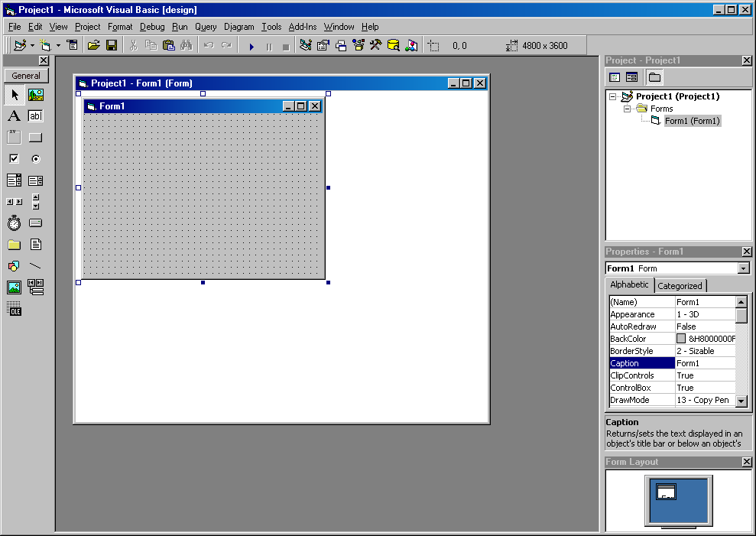Pick the CheckBox control tool
This screenshot has width=756, height=536.
[x=15, y=159]
